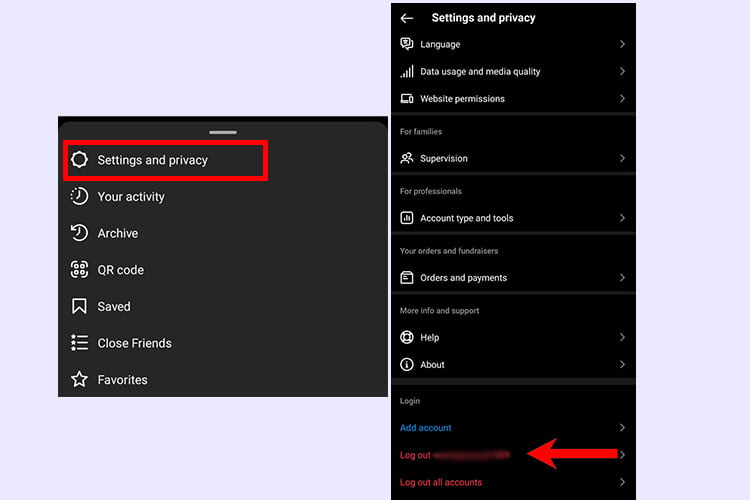The height and width of the screenshot is (500, 750).
Task: Tap the Add account link
Action: (x=426, y=428)
